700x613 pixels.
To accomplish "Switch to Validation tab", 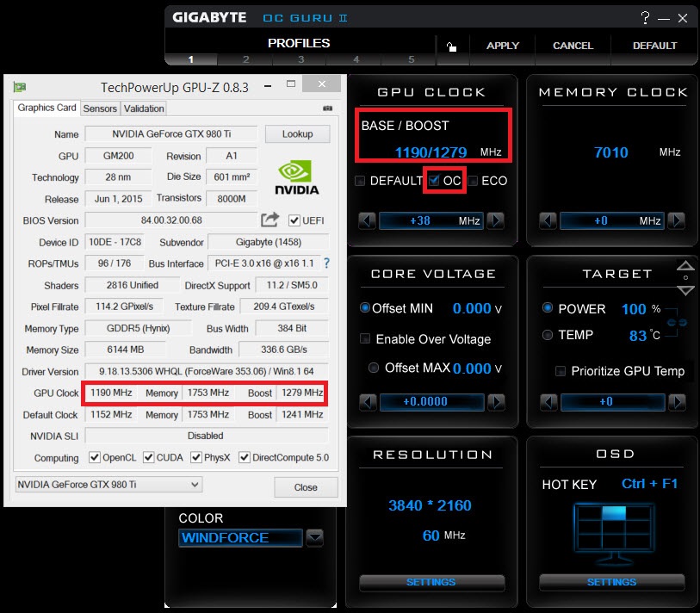I will click(x=144, y=108).
